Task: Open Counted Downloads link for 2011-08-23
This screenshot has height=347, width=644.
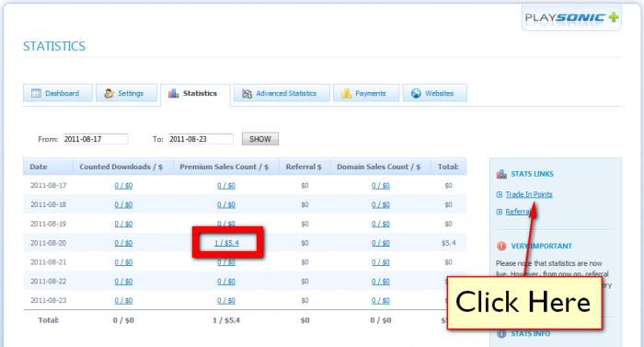Action: (123, 301)
